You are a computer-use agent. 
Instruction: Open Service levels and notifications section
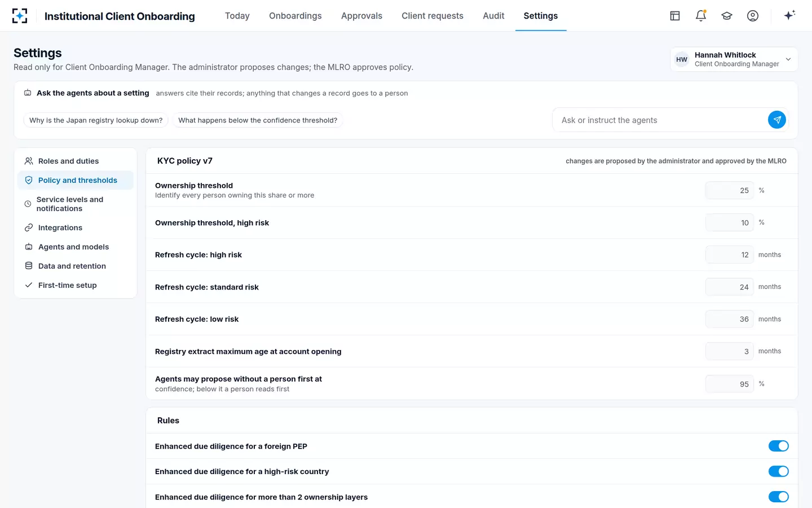[x=76, y=204]
